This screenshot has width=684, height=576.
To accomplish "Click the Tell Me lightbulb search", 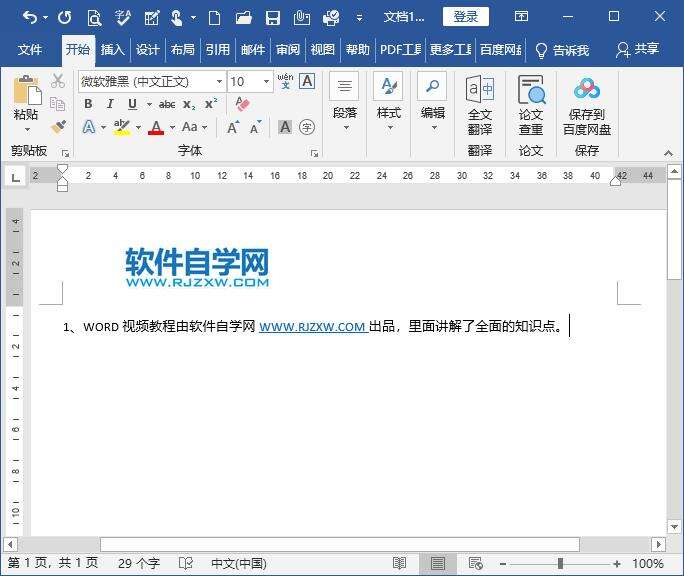I will click(562, 50).
